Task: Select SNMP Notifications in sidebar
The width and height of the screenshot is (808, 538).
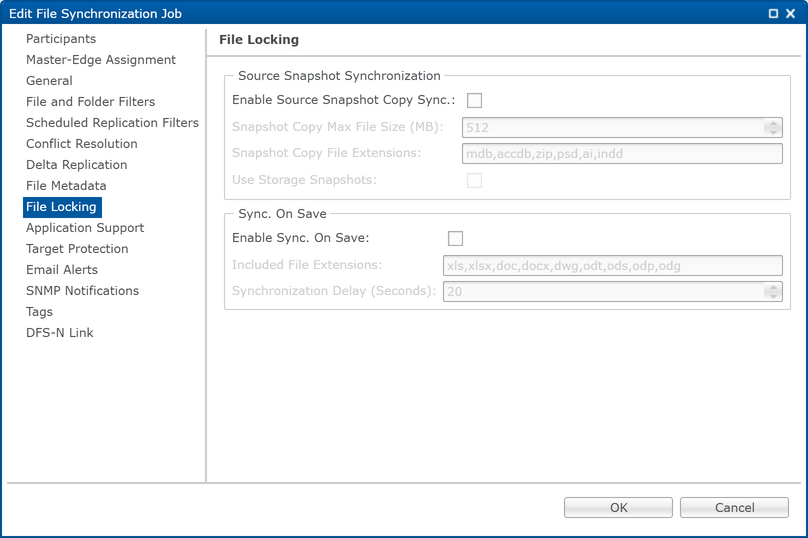Action: coord(82,291)
